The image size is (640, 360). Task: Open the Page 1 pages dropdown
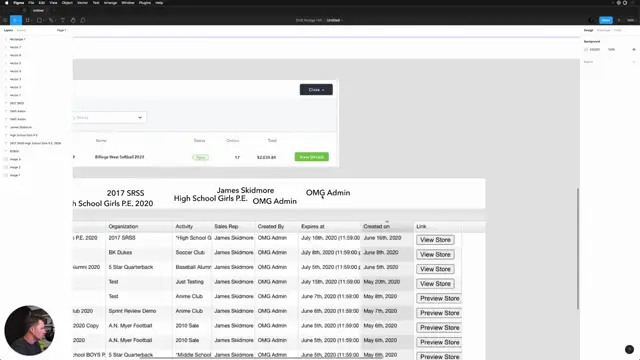pos(62,30)
